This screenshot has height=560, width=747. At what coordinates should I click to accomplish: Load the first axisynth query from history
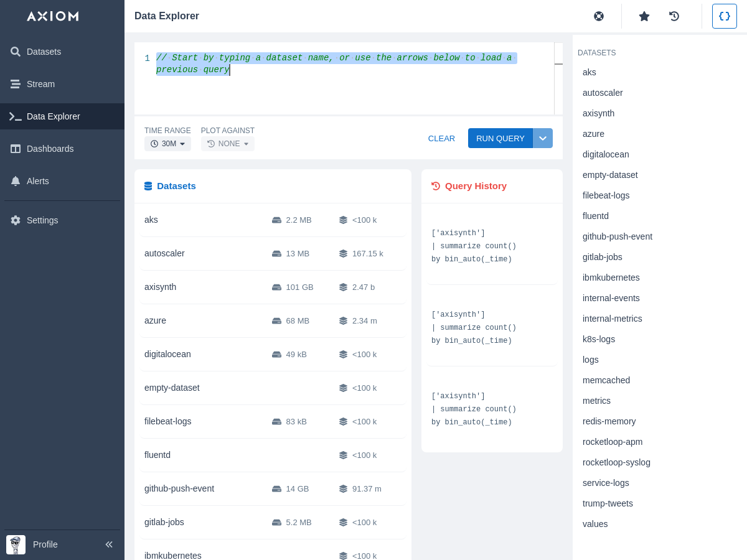coord(474,246)
